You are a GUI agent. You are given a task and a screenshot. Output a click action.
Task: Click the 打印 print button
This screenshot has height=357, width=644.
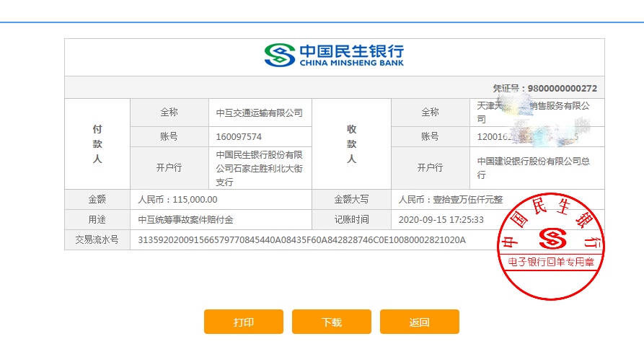[x=244, y=322]
